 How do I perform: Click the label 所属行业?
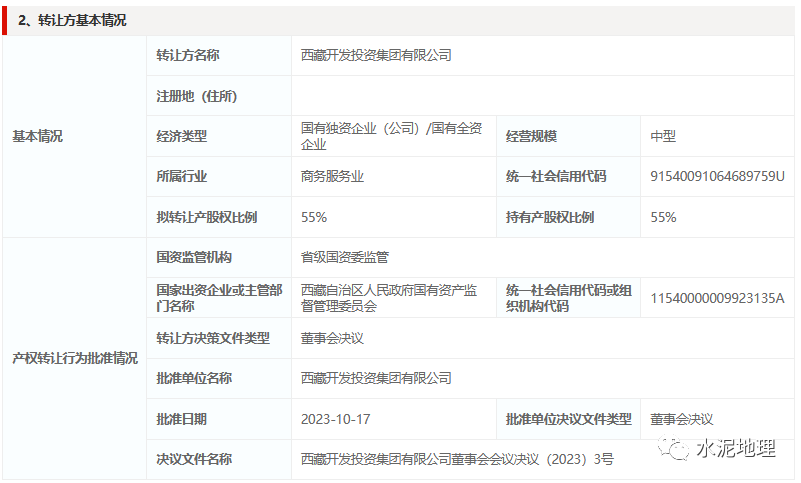[181, 177]
